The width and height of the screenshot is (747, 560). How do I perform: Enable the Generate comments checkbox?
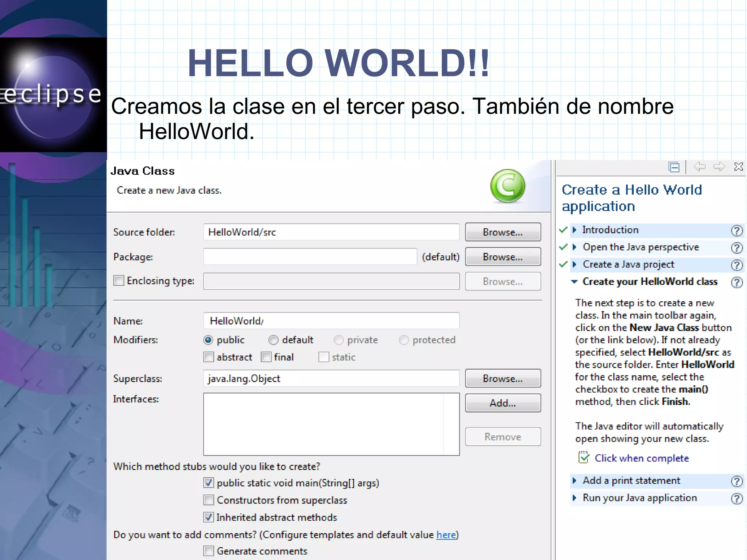pyautogui.click(x=209, y=551)
